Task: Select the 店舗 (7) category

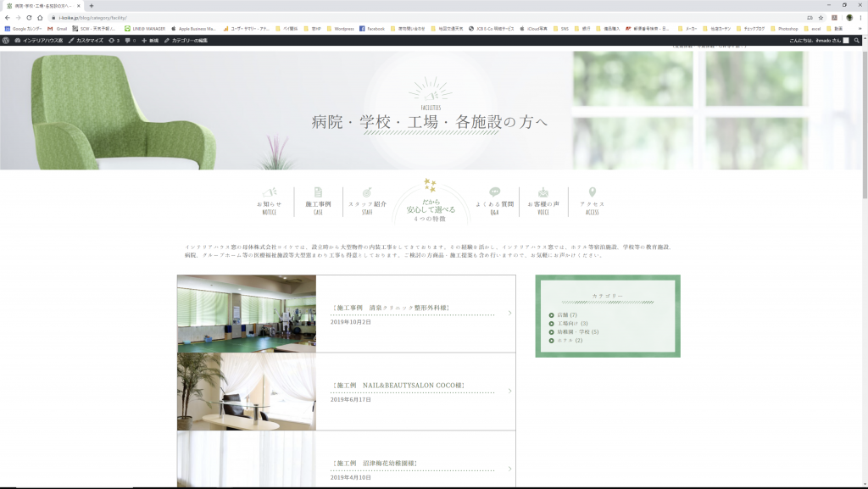Action: [567, 315]
